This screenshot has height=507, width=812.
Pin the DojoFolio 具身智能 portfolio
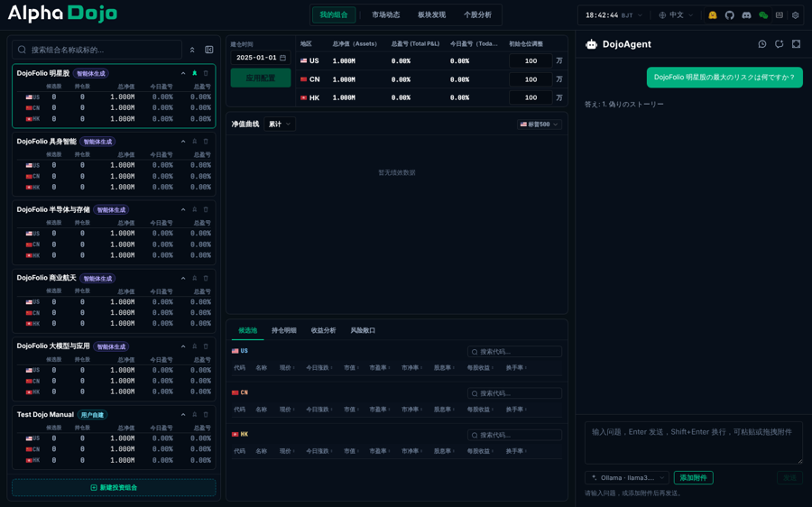pos(195,142)
